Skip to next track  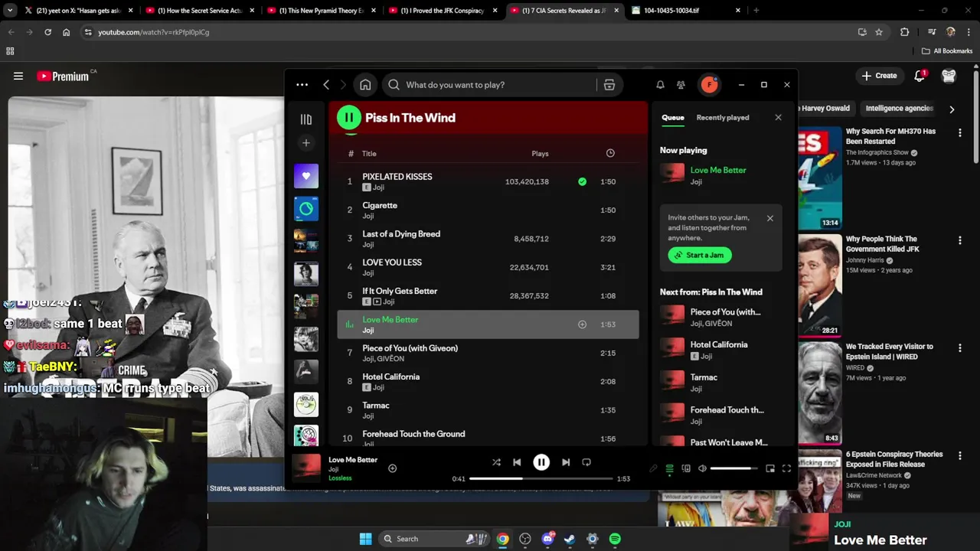click(x=566, y=462)
